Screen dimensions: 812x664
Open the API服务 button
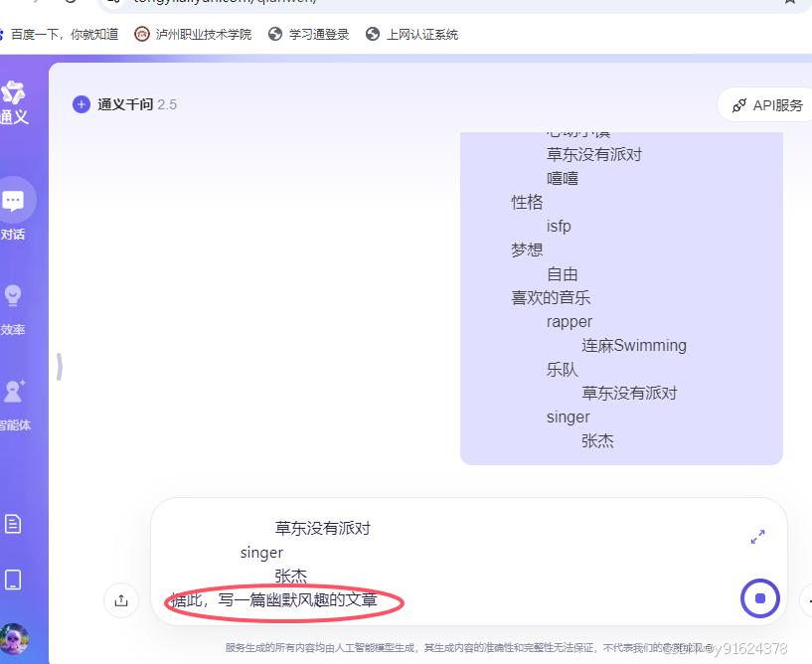click(766, 105)
